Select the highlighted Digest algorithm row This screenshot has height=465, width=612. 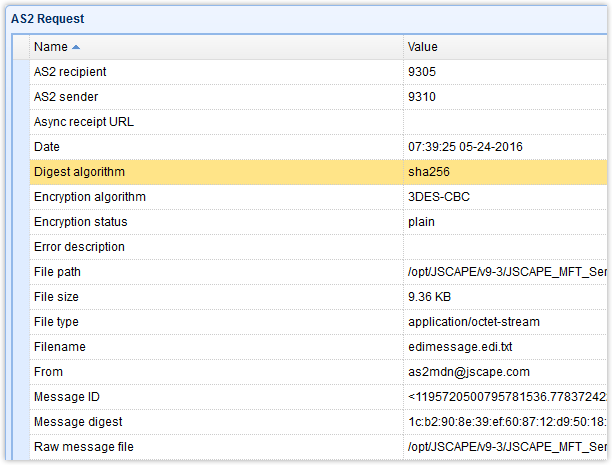coord(79,172)
